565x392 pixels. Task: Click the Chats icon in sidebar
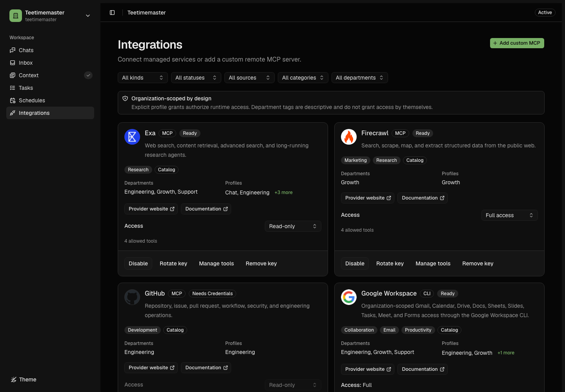tap(13, 50)
